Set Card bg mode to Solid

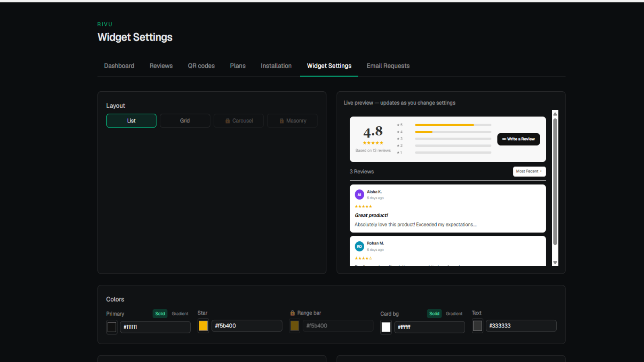tap(434, 314)
